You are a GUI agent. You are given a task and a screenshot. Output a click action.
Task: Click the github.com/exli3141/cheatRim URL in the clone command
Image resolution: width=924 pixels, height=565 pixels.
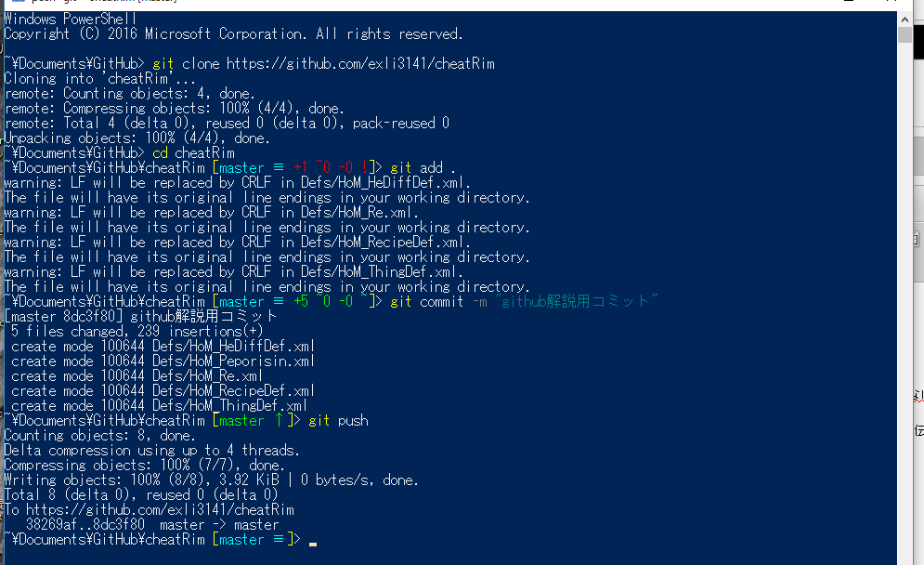click(360, 64)
